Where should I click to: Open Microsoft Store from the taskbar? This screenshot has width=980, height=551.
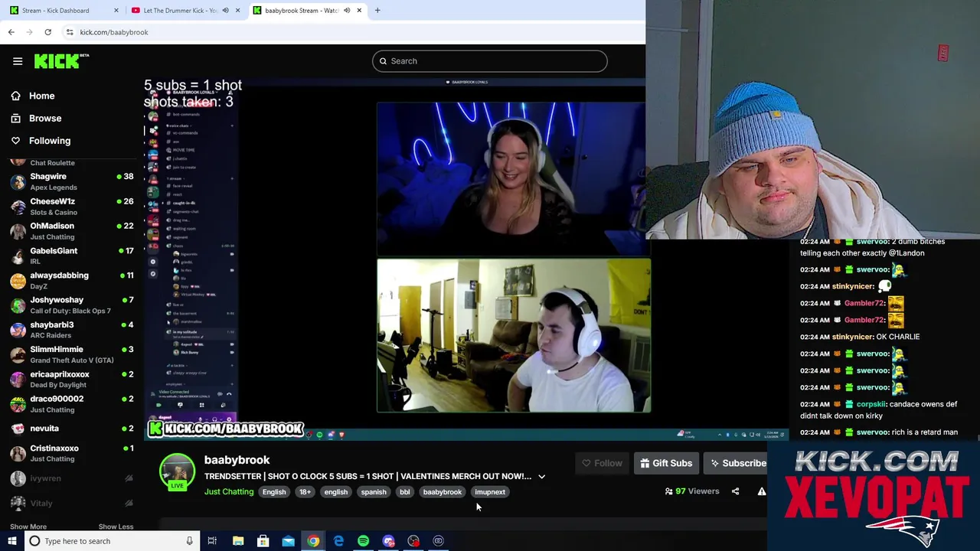(x=263, y=541)
